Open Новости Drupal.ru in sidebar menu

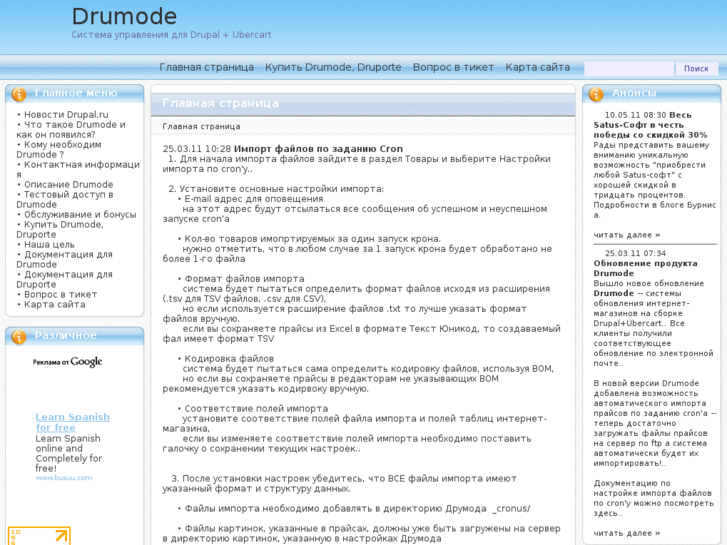pos(66,115)
